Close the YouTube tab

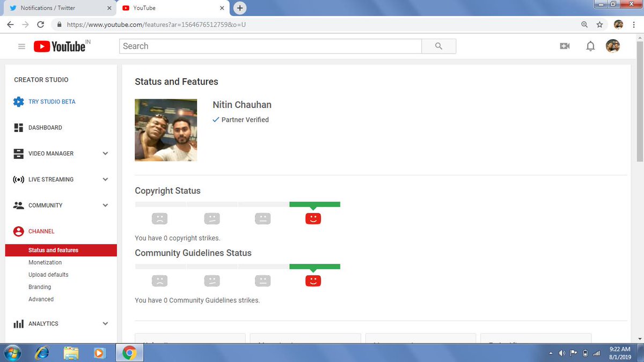(x=222, y=8)
